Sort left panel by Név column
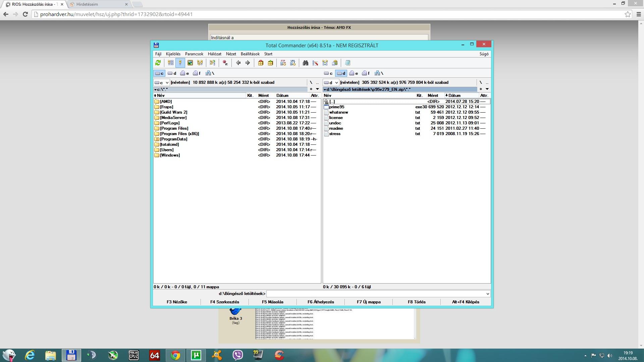644x362 pixels. pos(200,96)
